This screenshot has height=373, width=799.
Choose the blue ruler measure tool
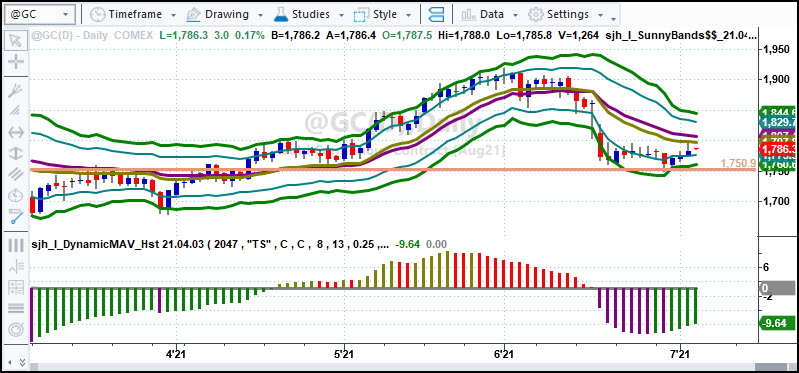click(x=16, y=217)
